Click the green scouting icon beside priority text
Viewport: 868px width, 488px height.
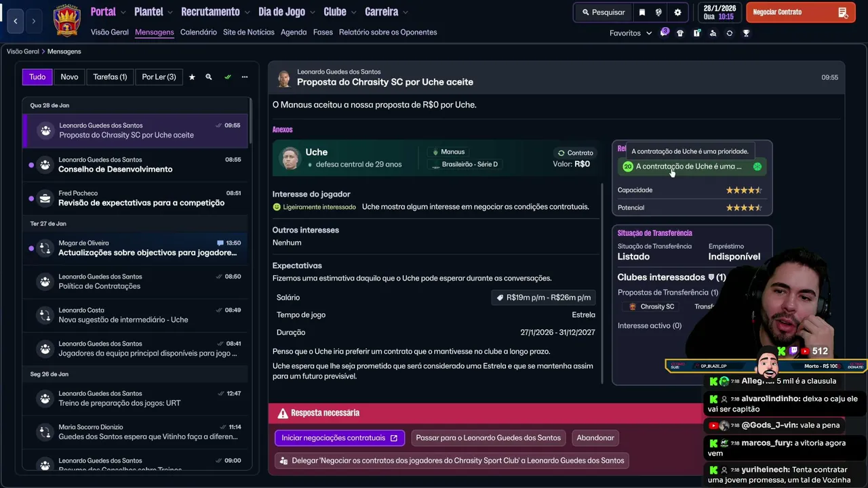[x=757, y=167]
